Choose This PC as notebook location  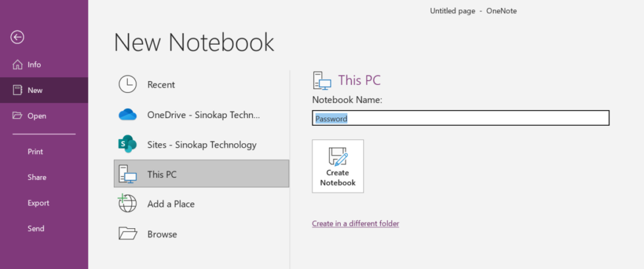tap(201, 173)
